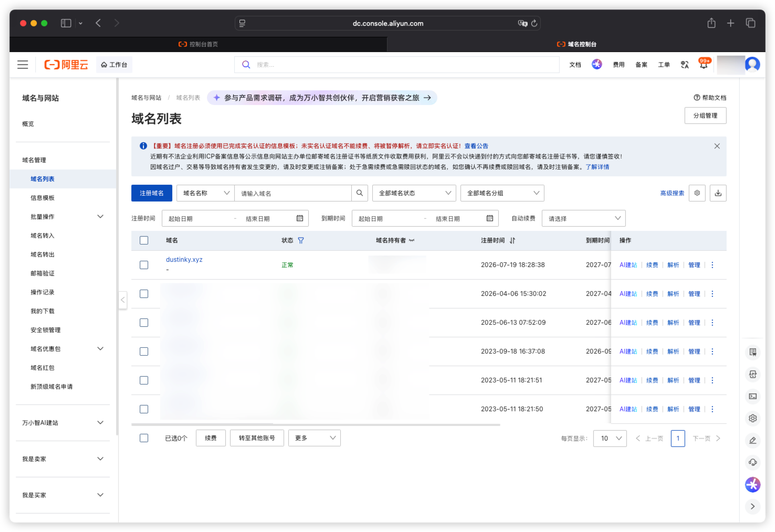The image size is (775, 532).
Task: Select all domains header checkbox
Action: (144, 240)
